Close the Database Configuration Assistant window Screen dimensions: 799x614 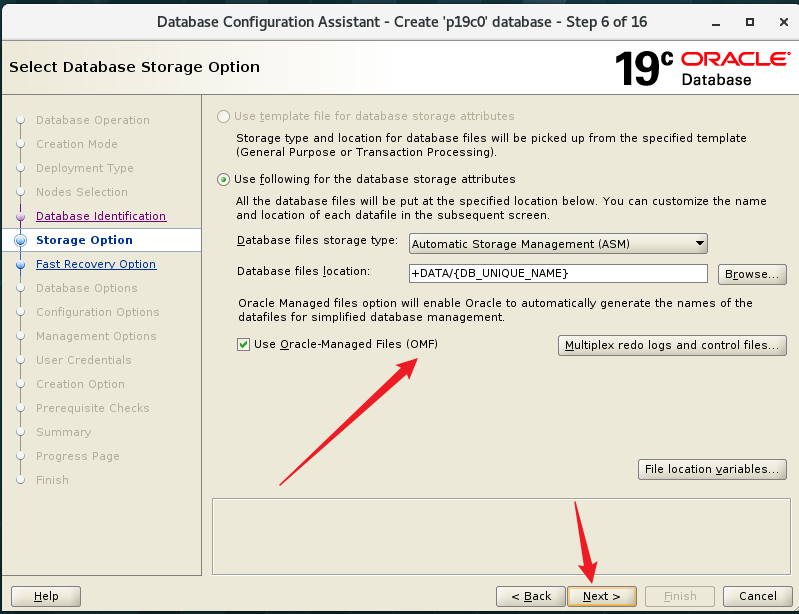pyautogui.click(x=784, y=22)
